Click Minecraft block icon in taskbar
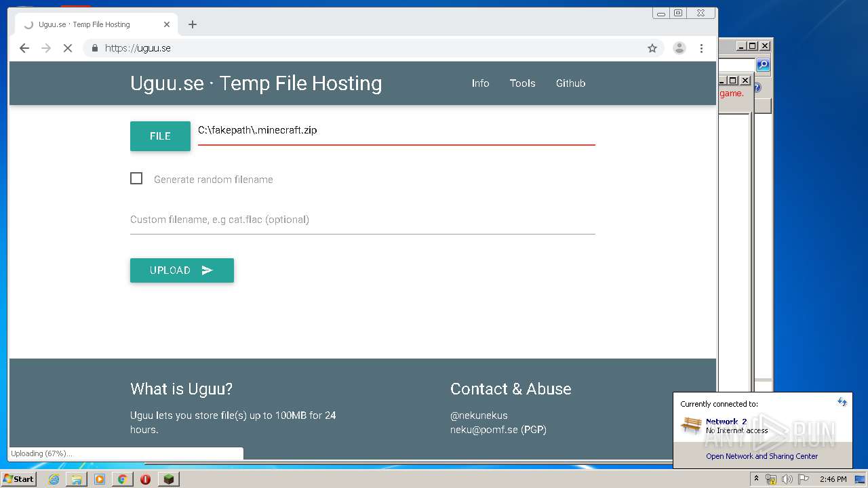 (x=168, y=479)
